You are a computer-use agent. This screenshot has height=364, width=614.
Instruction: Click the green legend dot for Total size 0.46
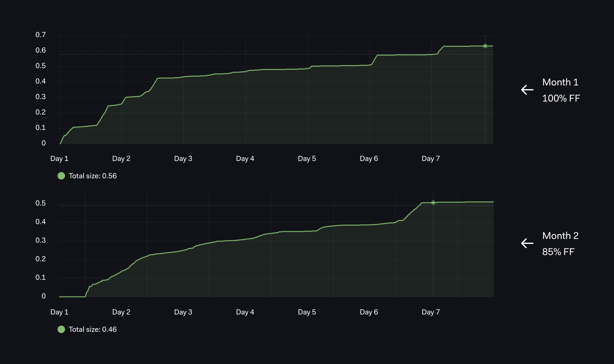pos(61,329)
